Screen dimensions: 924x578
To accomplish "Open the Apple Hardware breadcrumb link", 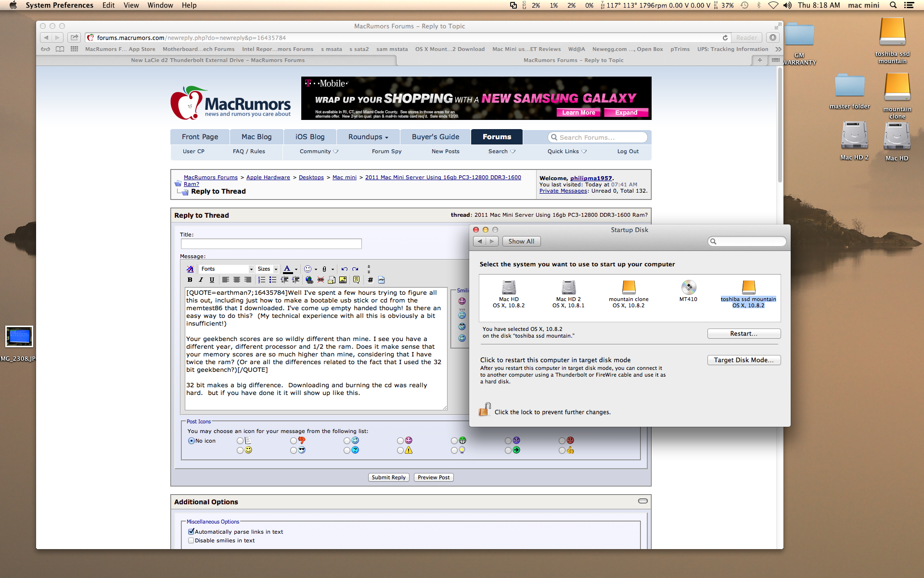I will [x=268, y=177].
